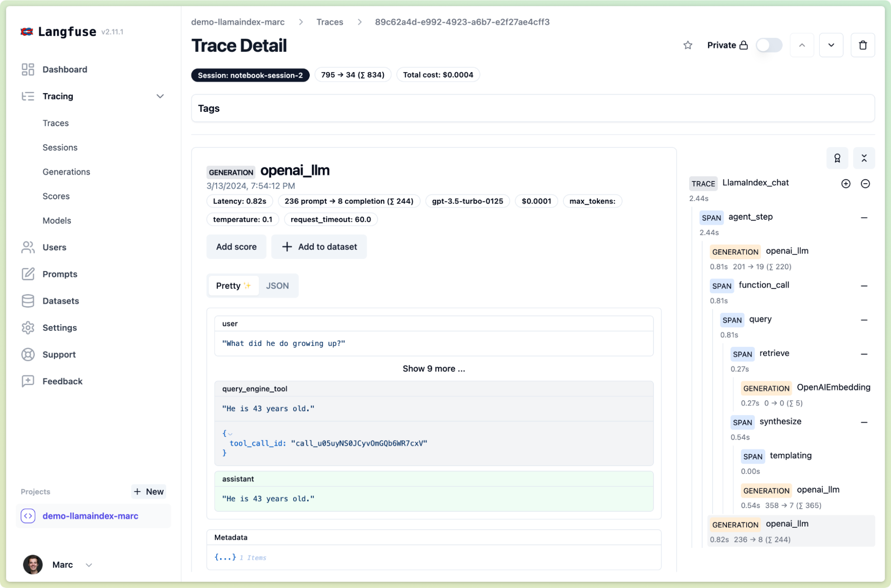
Task: Open Users via its people icon
Action: tap(28, 247)
